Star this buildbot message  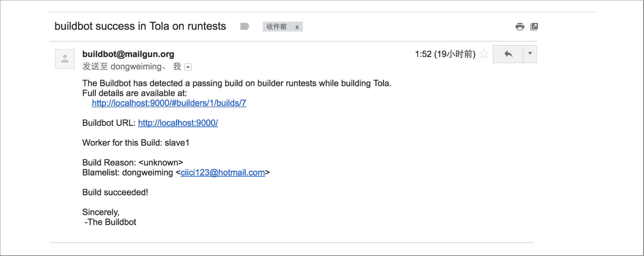(484, 54)
